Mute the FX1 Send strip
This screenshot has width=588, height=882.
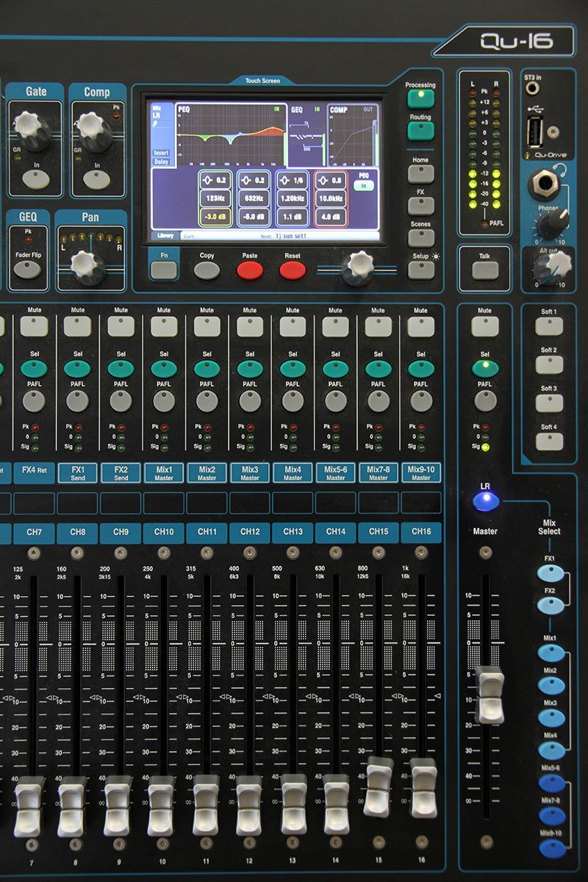[77, 327]
